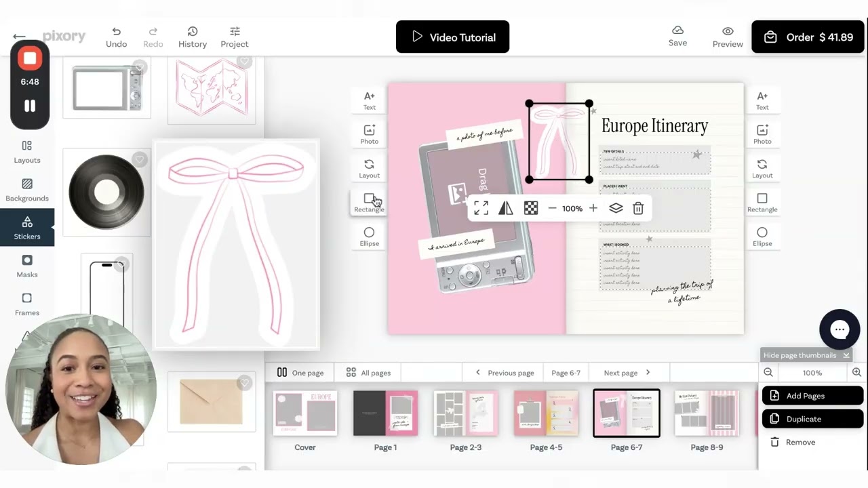Go to Previous page

pyautogui.click(x=505, y=372)
